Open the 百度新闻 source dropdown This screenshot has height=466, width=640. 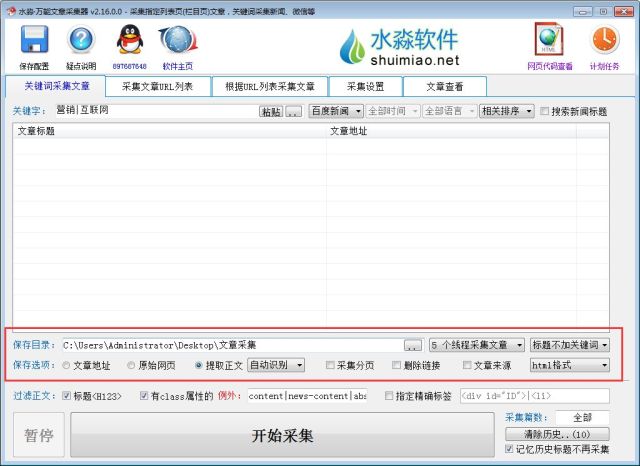click(336, 111)
